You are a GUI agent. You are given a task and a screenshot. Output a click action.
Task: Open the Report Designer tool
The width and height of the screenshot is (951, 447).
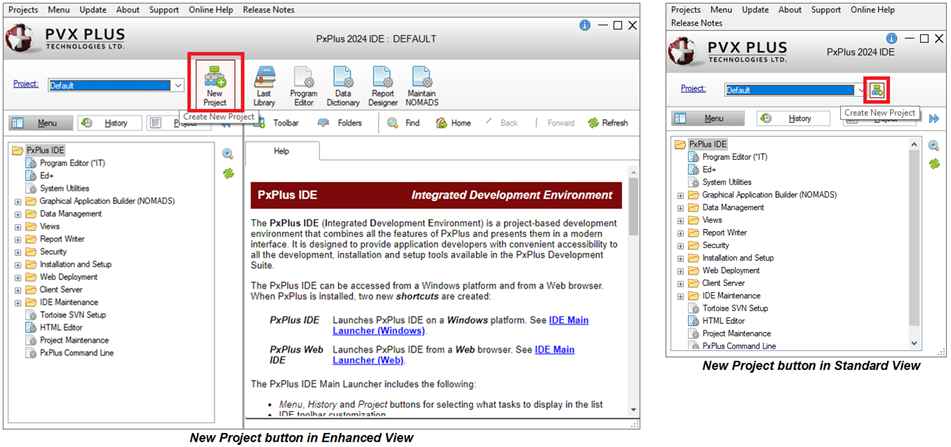383,84
